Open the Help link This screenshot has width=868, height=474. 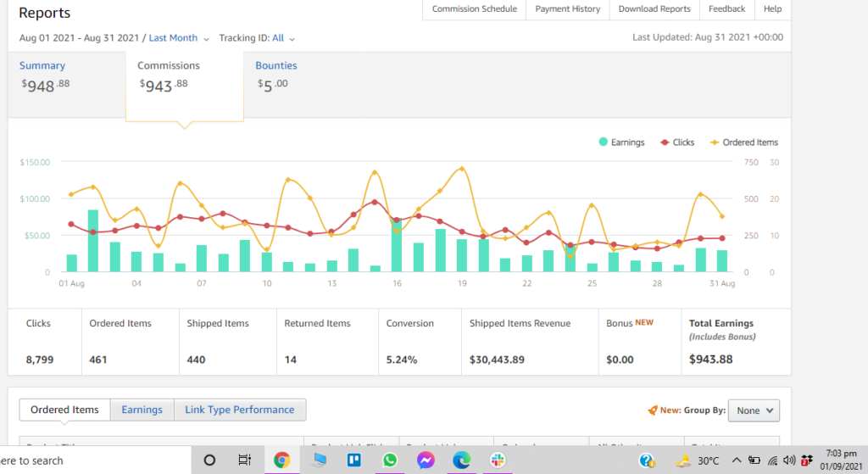coord(772,8)
